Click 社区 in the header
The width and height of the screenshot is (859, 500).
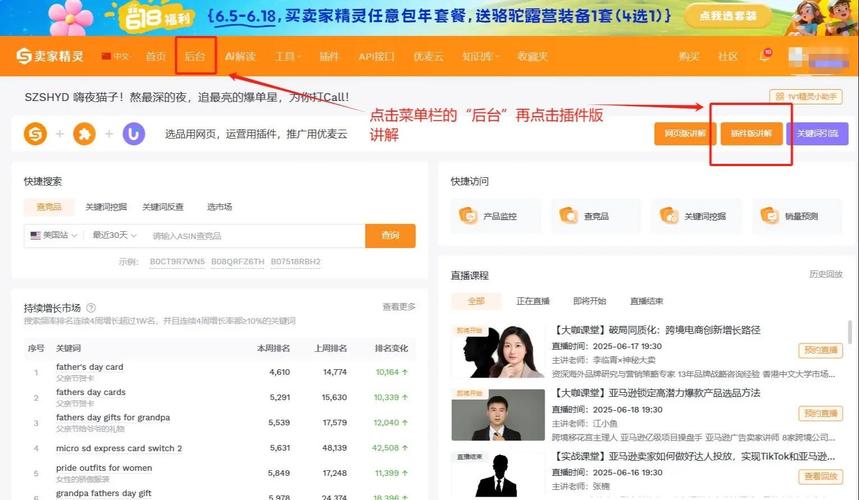click(728, 56)
